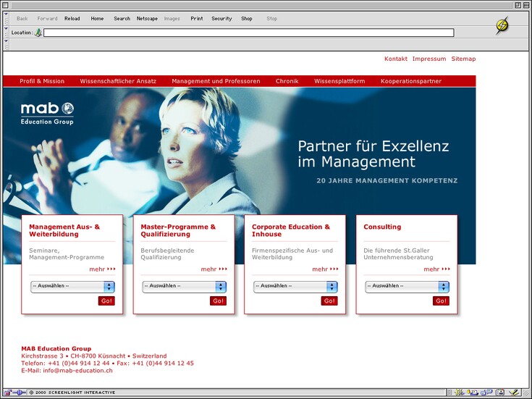Click the mab globe logo

67,109
